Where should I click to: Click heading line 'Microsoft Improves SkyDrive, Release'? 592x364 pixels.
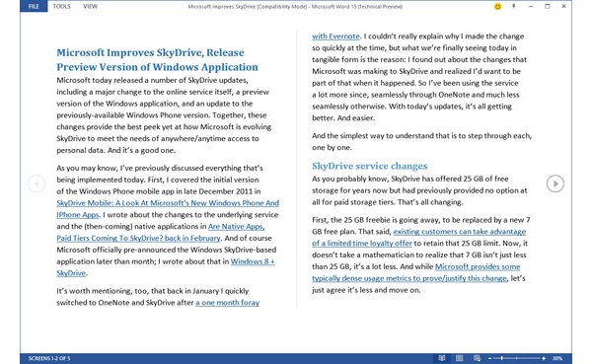(150, 52)
